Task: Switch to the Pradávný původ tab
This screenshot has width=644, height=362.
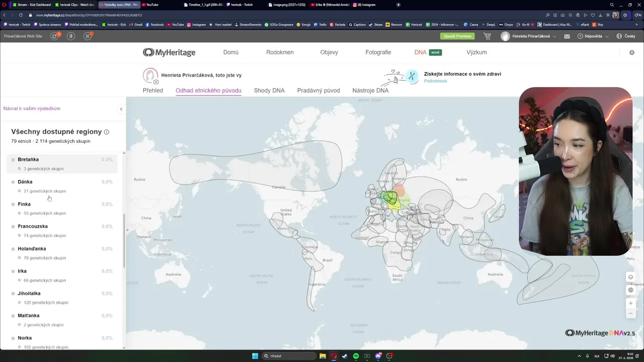Action: click(x=318, y=90)
